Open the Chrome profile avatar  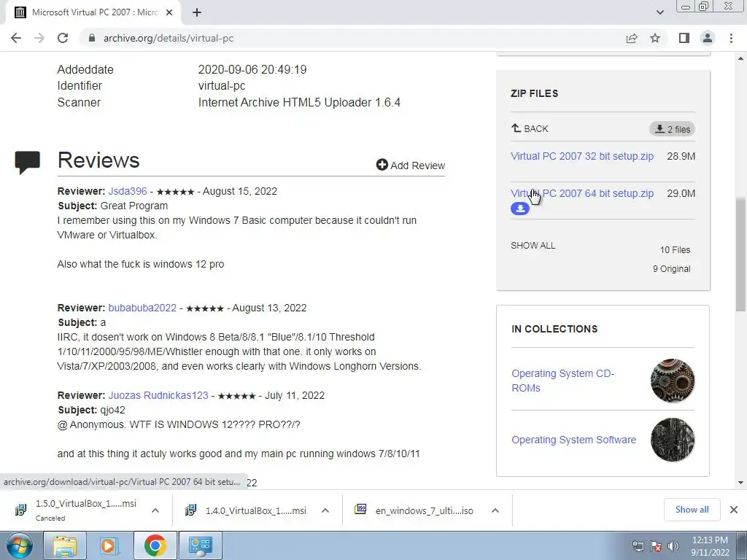[x=708, y=38]
